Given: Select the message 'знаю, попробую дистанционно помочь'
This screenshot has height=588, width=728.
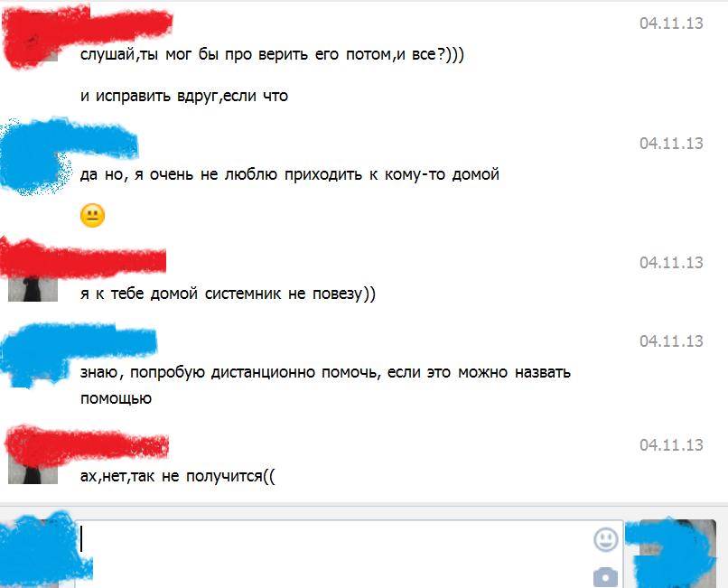Looking at the screenshot, I should point(325,385).
